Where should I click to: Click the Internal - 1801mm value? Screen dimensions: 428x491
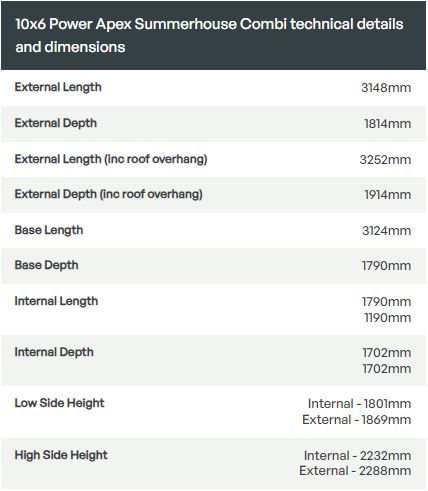click(359, 404)
